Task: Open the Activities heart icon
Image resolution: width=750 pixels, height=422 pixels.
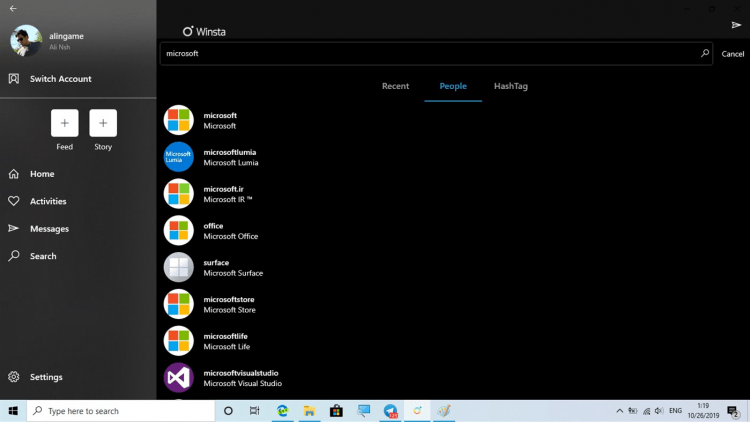Action: (14, 201)
